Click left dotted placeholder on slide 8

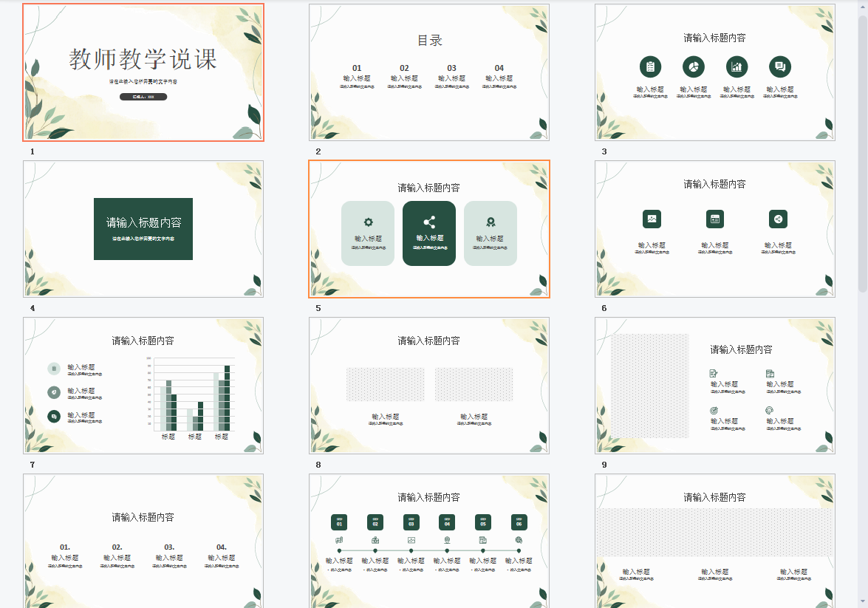point(386,384)
